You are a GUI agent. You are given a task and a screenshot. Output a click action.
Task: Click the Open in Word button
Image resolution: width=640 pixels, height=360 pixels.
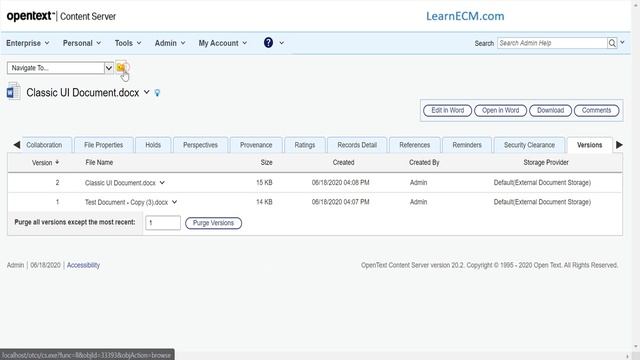(x=500, y=110)
